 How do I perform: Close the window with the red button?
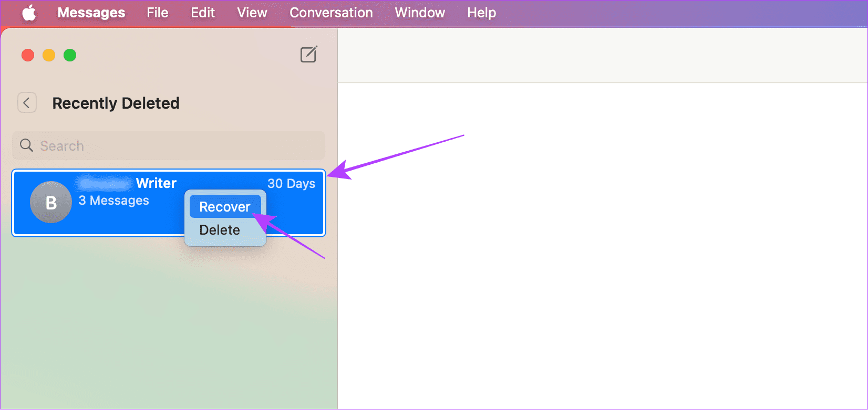coord(28,55)
